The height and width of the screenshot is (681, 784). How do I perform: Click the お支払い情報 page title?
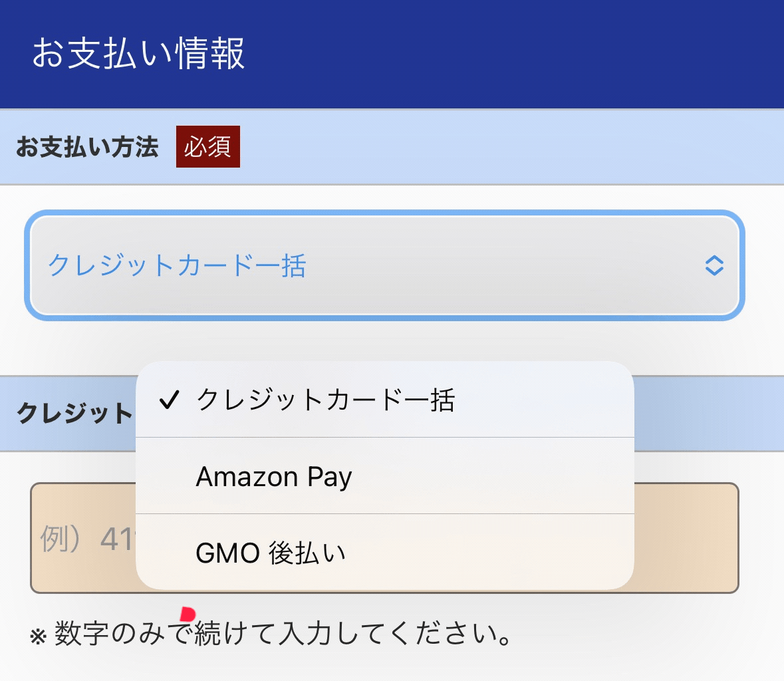[x=138, y=53]
